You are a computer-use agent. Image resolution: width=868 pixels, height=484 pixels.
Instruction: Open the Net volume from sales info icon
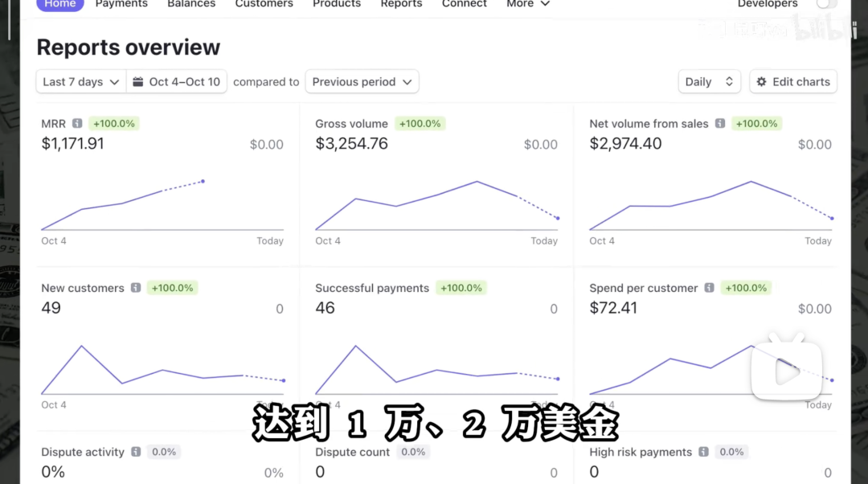719,124
